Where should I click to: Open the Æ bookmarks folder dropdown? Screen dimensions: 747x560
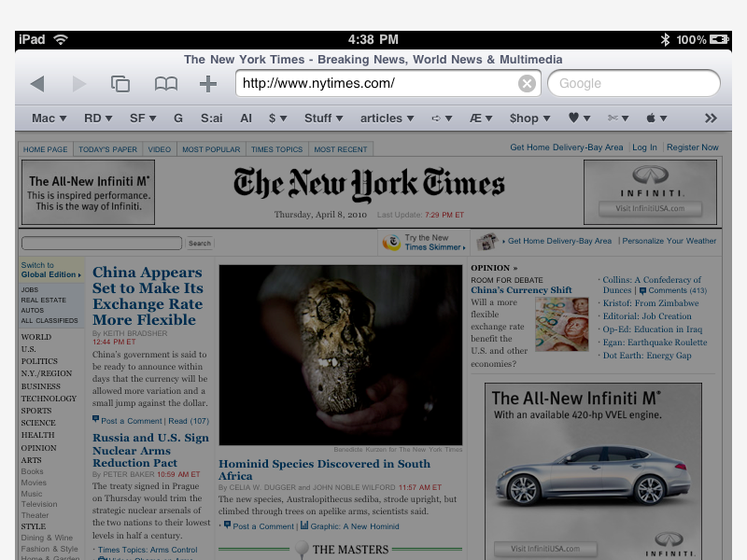[481, 119]
